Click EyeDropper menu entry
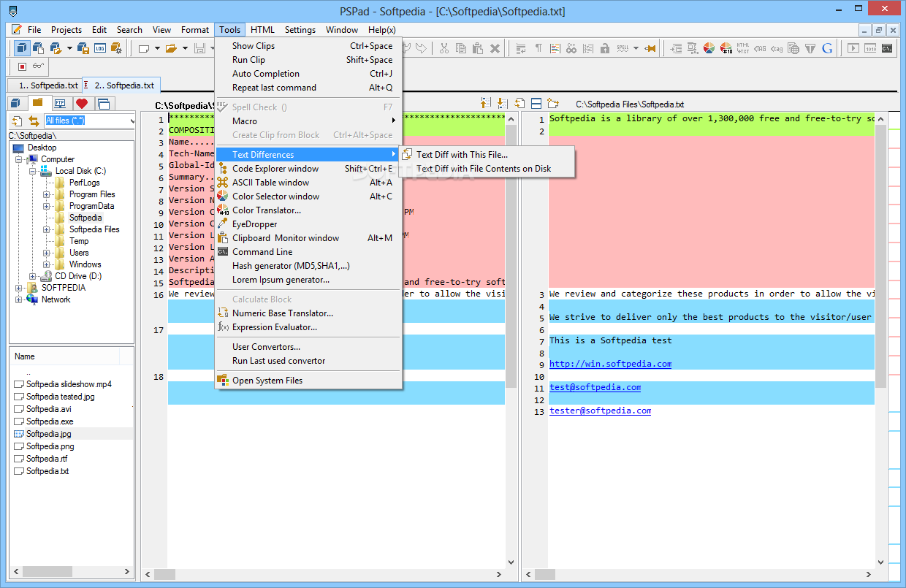906x588 pixels. [308, 224]
